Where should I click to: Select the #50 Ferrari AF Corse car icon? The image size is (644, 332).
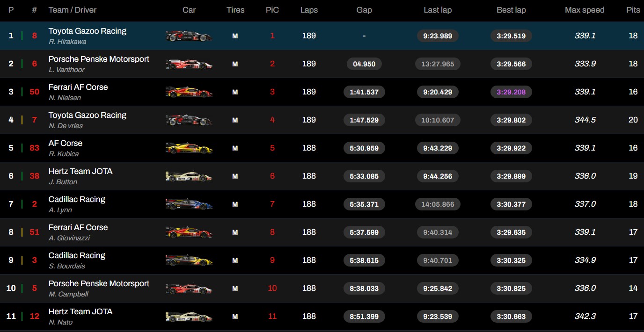tap(189, 92)
